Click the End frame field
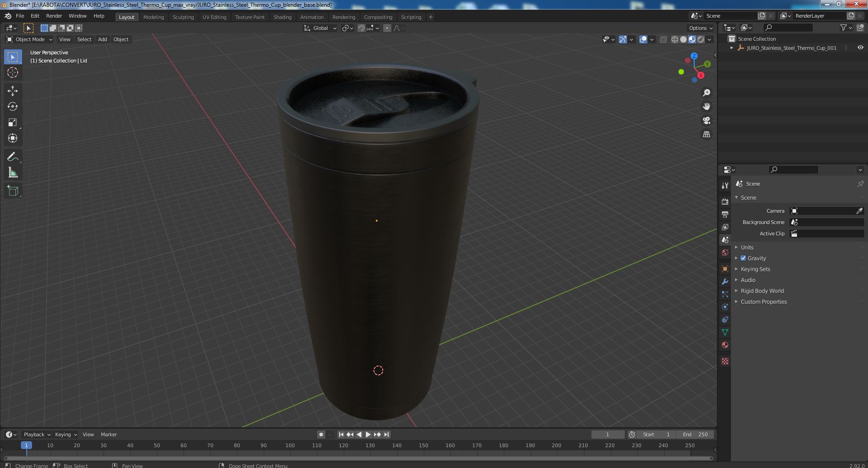The height and width of the screenshot is (468, 868). pyautogui.click(x=695, y=435)
